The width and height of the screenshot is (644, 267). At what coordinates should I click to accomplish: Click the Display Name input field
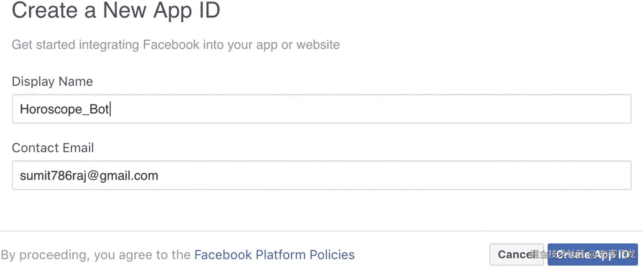click(321, 109)
